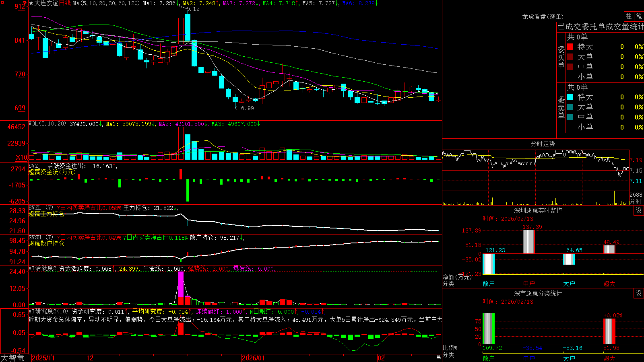Click the SVZJ indicator name
Viewport: 644px width, 362px height.
(x=35, y=166)
